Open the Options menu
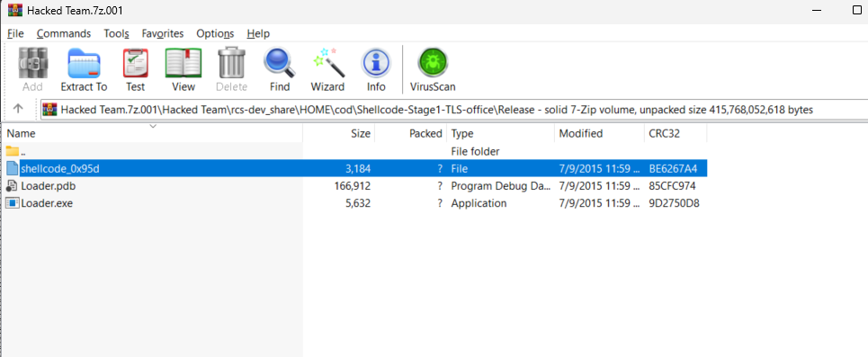Screen dimensions: 868x357 point(215,34)
